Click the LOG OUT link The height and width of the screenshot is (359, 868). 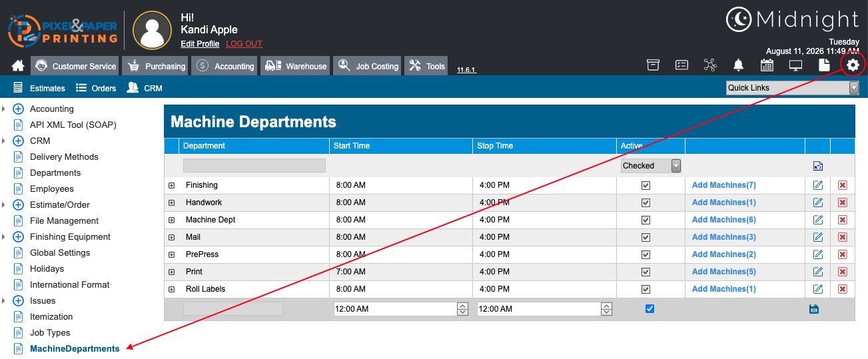pos(244,44)
